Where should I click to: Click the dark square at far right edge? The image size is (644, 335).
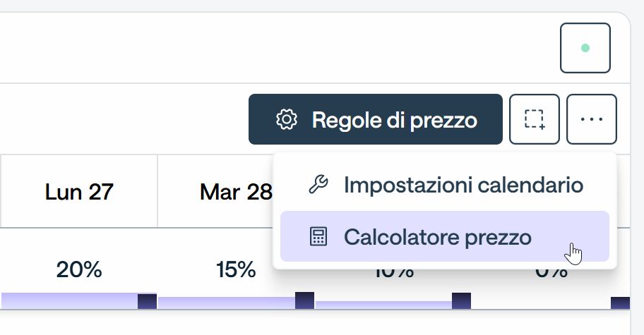[x=620, y=303]
